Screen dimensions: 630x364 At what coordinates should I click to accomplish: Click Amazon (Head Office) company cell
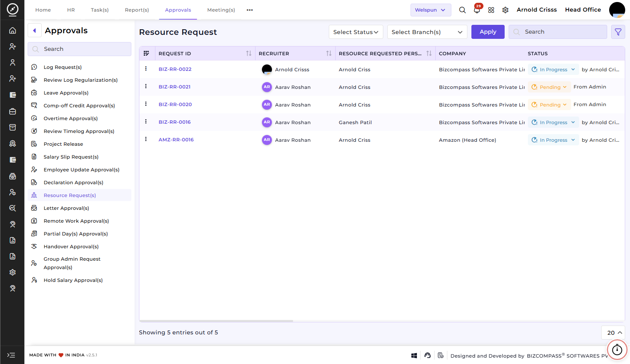point(467,140)
